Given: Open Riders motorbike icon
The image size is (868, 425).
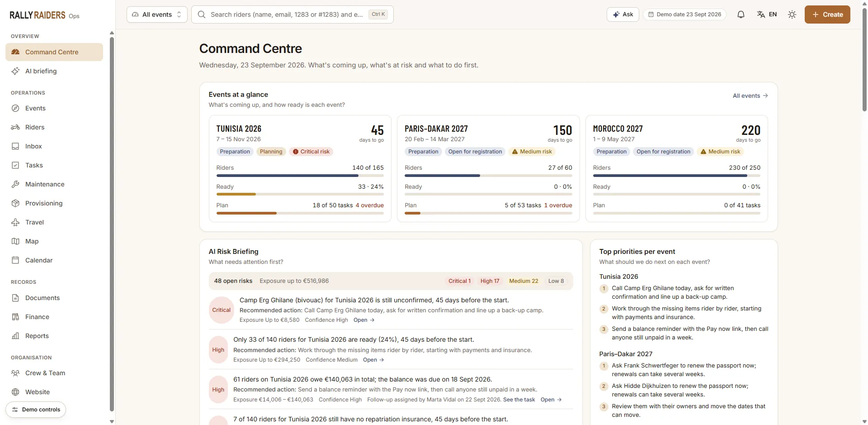Looking at the screenshot, I should click(x=15, y=127).
